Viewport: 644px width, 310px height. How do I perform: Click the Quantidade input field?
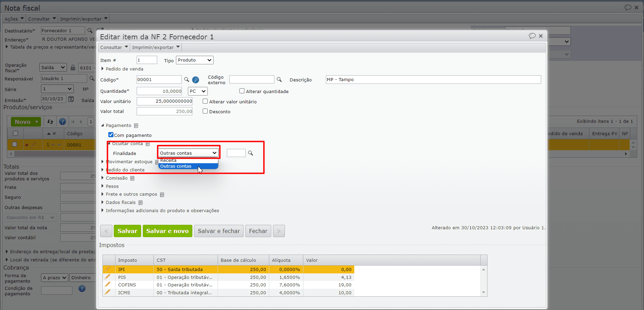click(159, 91)
